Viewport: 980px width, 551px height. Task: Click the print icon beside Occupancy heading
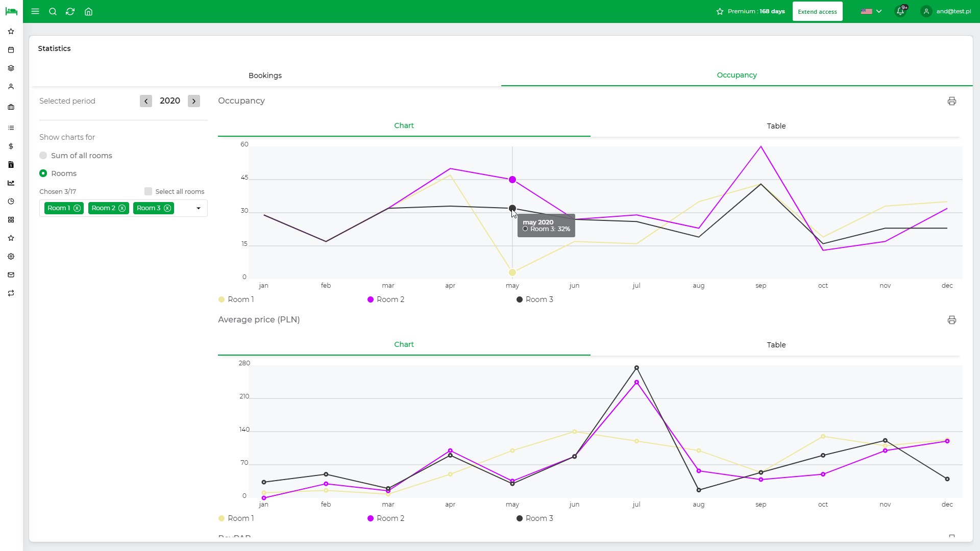click(x=951, y=101)
